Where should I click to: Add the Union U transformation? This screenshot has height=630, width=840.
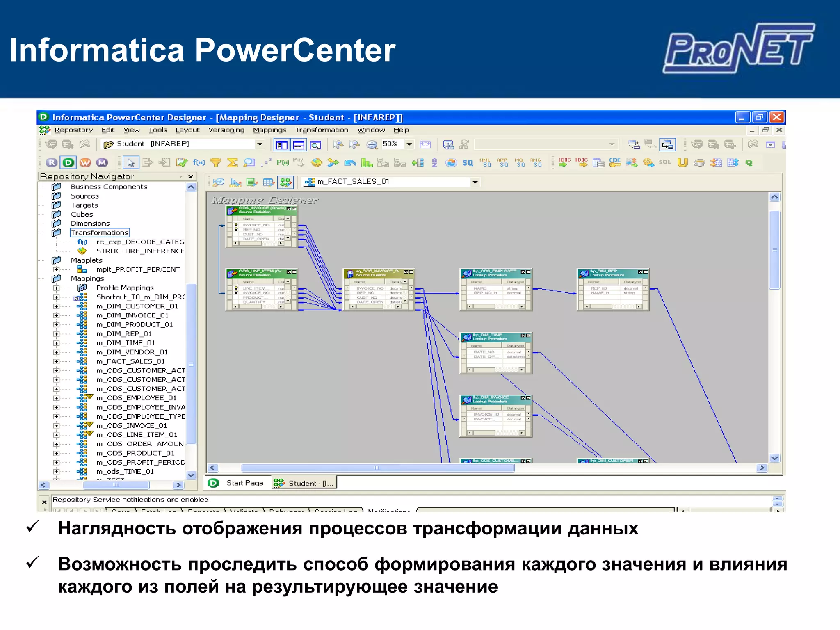click(x=682, y=163)
